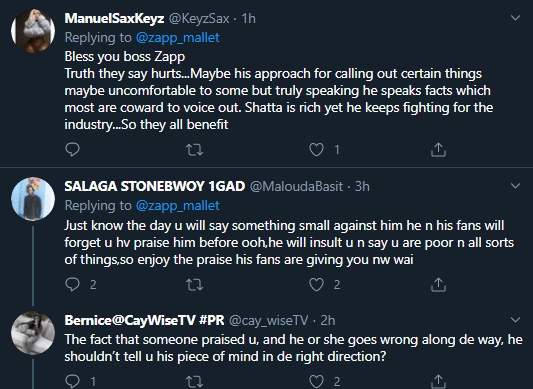
Task: Open the Bernice@CayWiseTV #PR profile name
Action: coord(144,320)
